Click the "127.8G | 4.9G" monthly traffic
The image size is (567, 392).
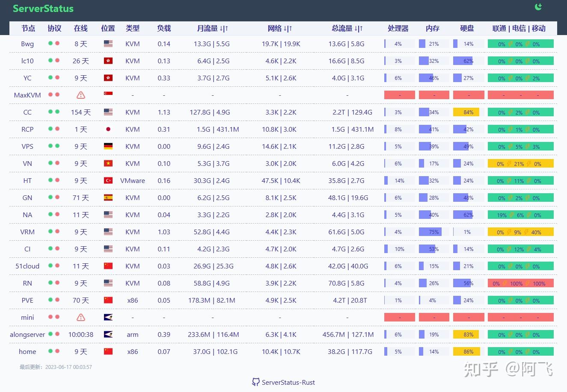click(x=210, y=112)
